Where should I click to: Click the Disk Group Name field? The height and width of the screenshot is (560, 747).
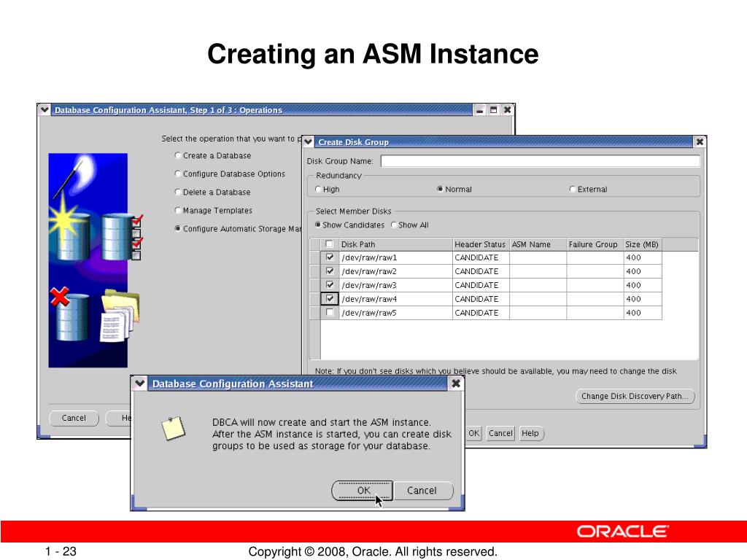(x=541, y=161)
